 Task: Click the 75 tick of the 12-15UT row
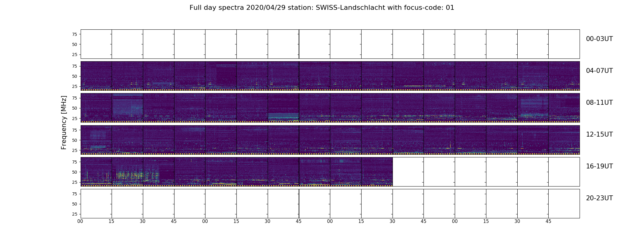point(74,130)
